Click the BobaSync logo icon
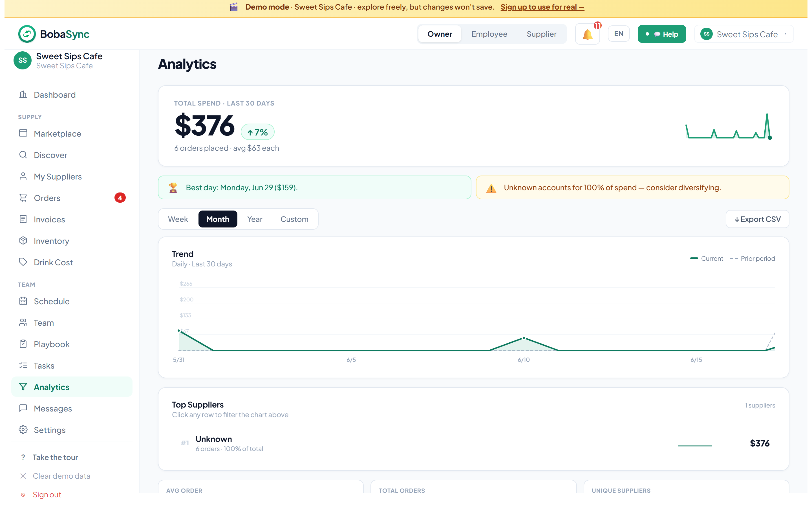The height and width of the screenshot is (508, 812). pos(27,34)
